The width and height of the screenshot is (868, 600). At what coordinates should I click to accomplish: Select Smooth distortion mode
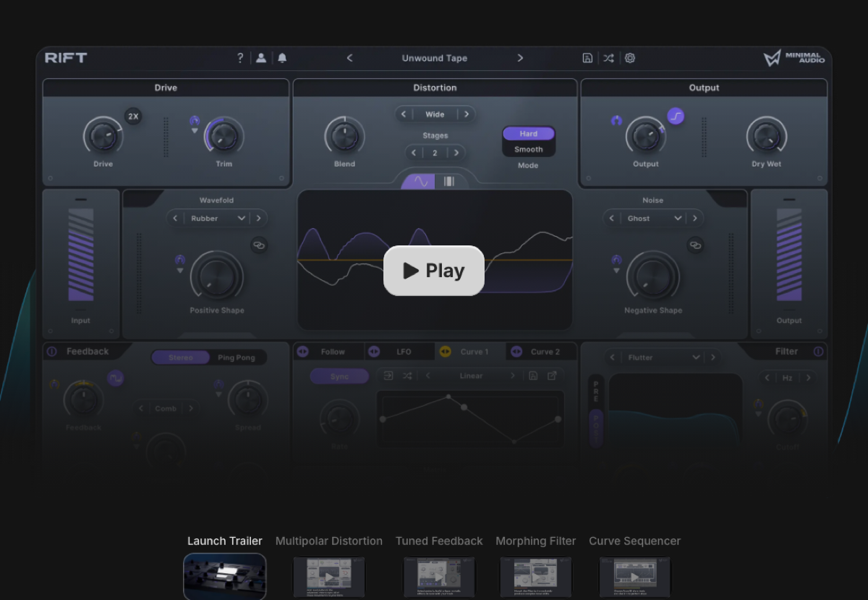point(529,149)
